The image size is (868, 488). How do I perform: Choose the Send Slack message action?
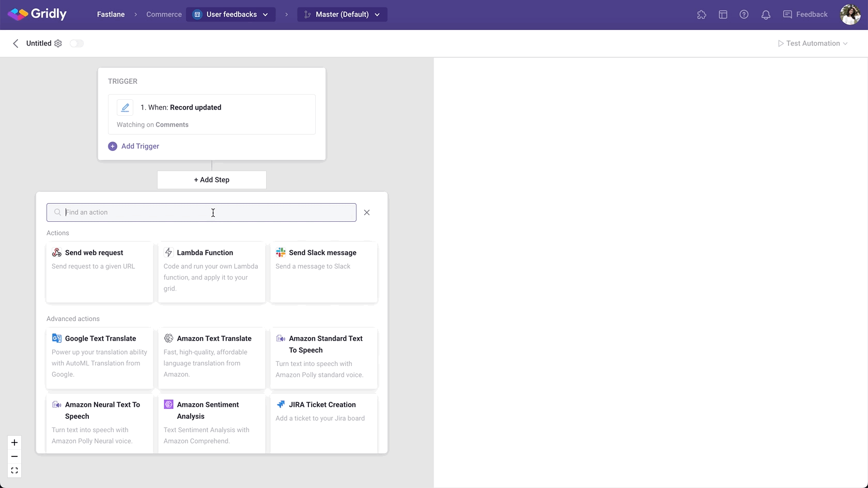point(324,272)
